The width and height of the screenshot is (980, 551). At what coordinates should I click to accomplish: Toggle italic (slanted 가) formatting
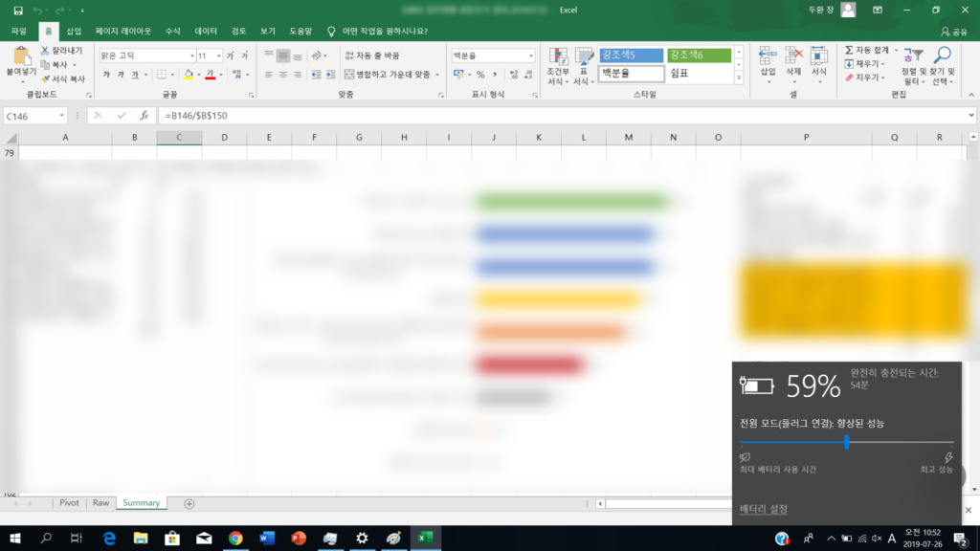pos(121,75)
